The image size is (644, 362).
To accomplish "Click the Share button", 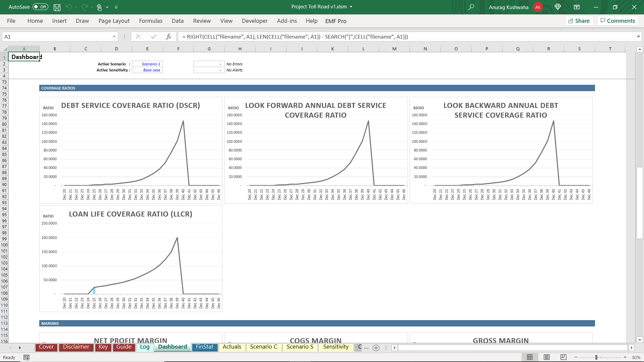I will click(x=579, y=21).
